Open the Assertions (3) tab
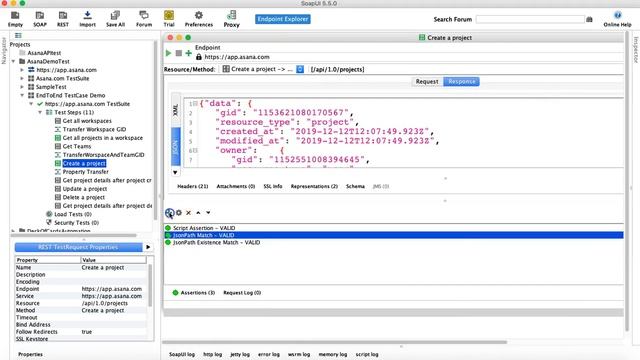 [194, 293]
